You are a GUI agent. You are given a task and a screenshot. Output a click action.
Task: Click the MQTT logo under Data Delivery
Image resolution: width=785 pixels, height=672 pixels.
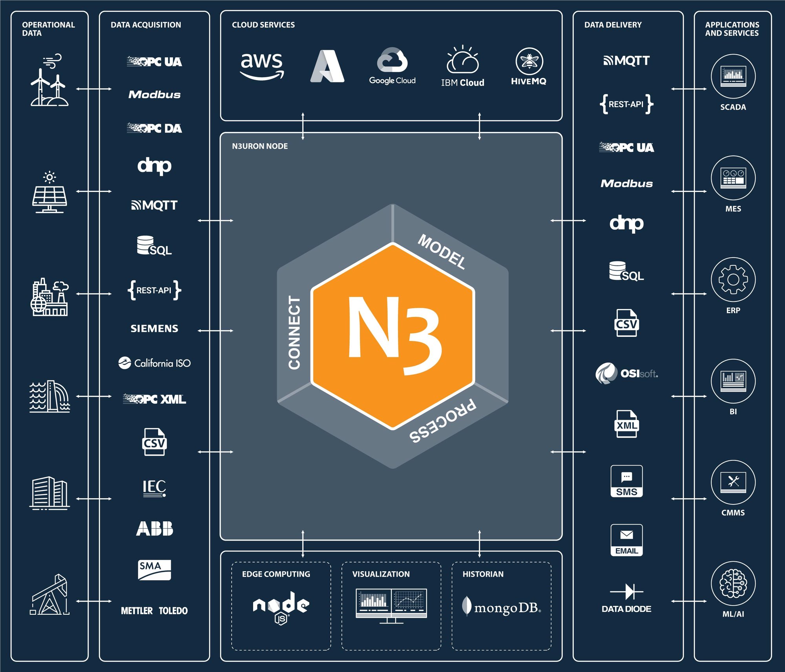point(626,60)
